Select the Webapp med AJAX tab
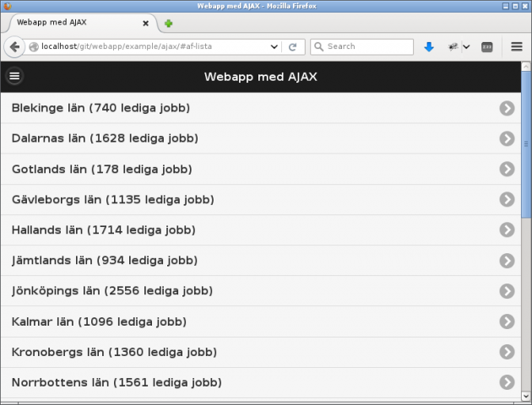The image size is (532, 405). coord(81,23)
